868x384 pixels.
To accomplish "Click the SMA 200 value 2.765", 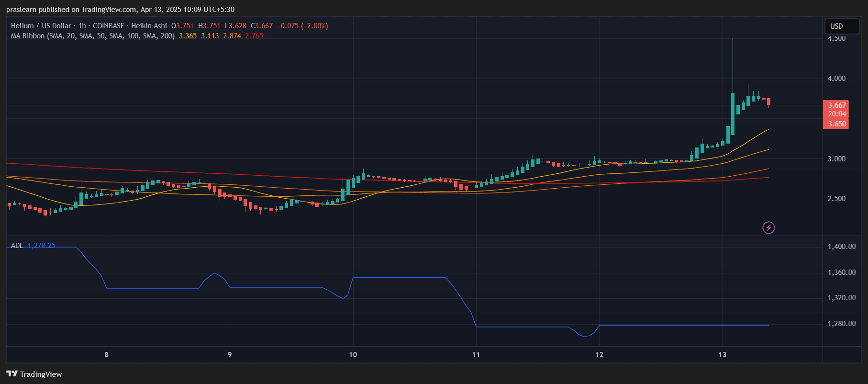I will tap(254, 36).
